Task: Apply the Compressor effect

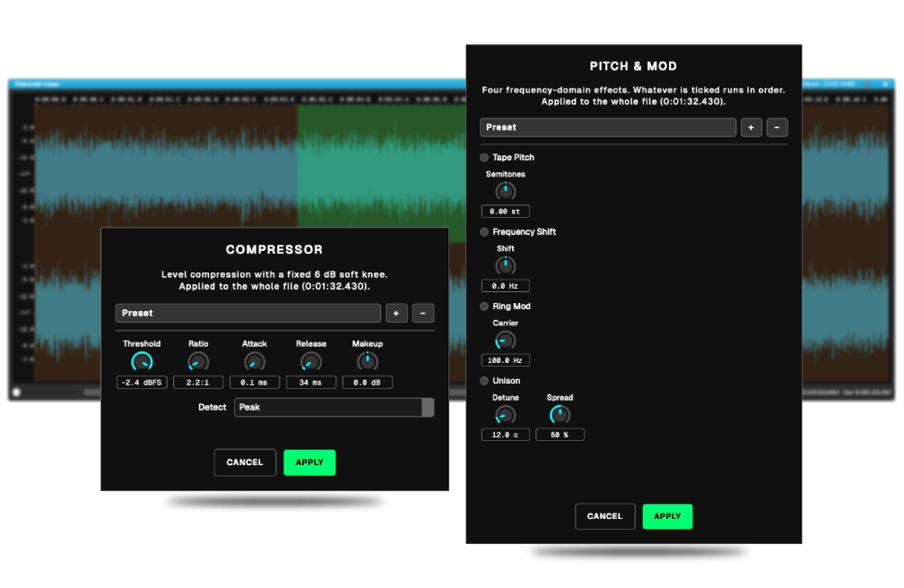Action: point(309,463)
